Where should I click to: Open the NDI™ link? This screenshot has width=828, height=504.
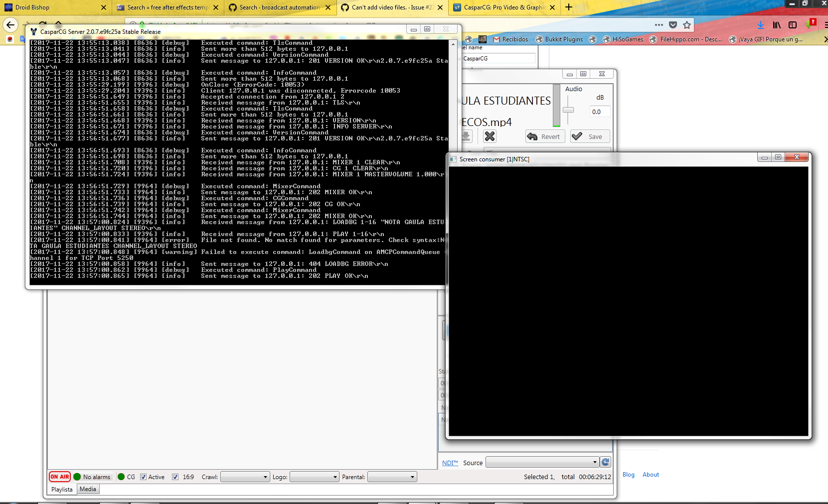click(450, 463)
